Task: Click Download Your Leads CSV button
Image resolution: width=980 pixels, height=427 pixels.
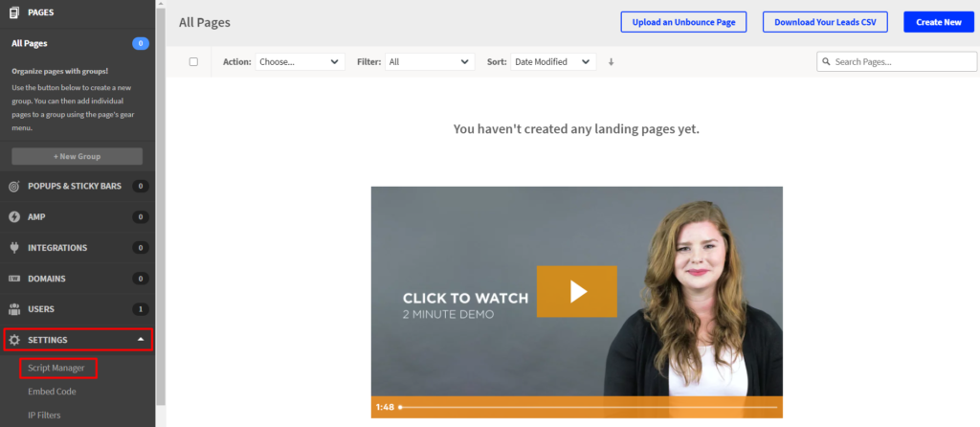Action: click(825, 22)
